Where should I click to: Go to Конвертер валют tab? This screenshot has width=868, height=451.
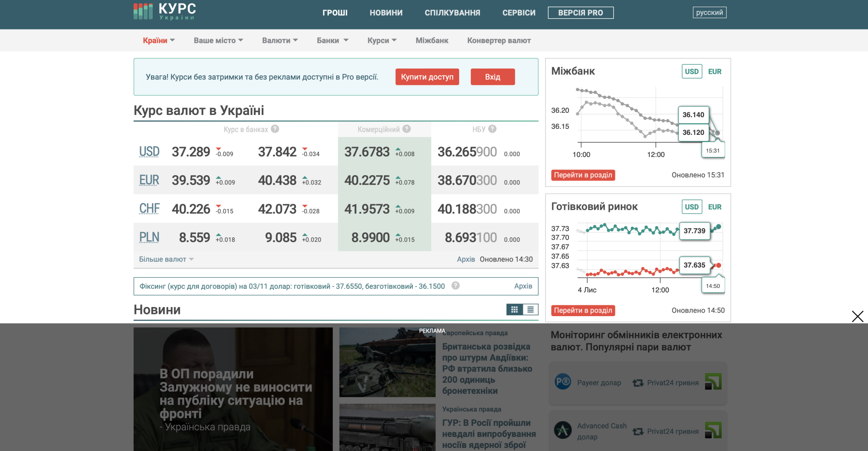pyautogui.click(x=499, y=40)
